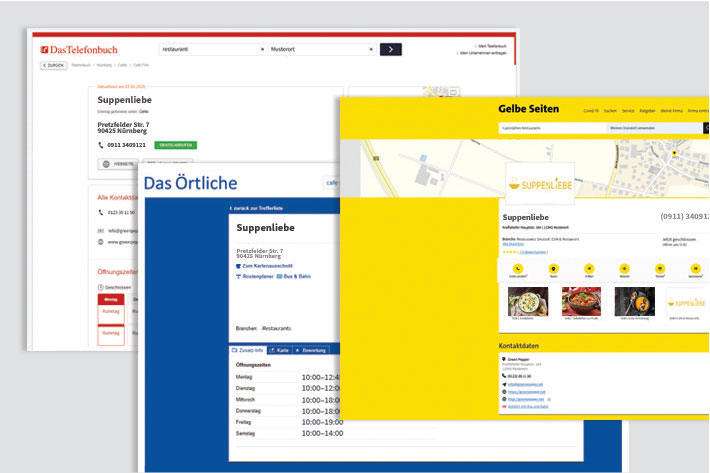The image size is (710, 473).
Task: Focus the Gelbe Seiten location field
Action: (654, 128)
